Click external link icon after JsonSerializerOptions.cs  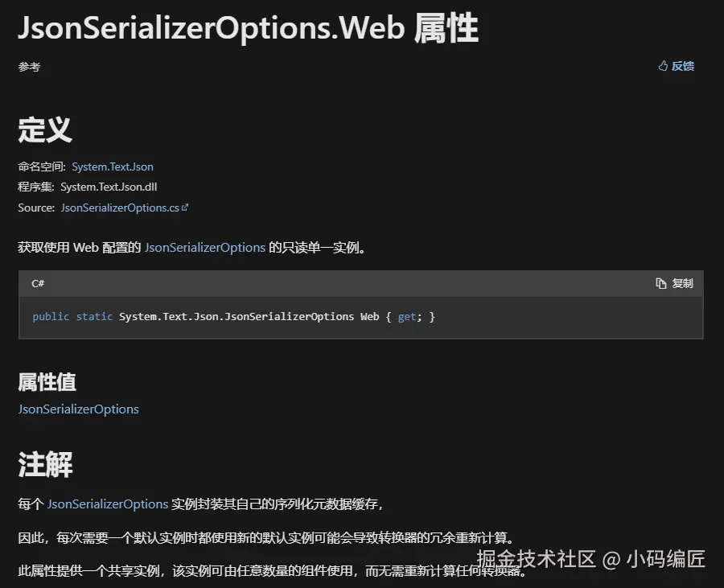185,208
